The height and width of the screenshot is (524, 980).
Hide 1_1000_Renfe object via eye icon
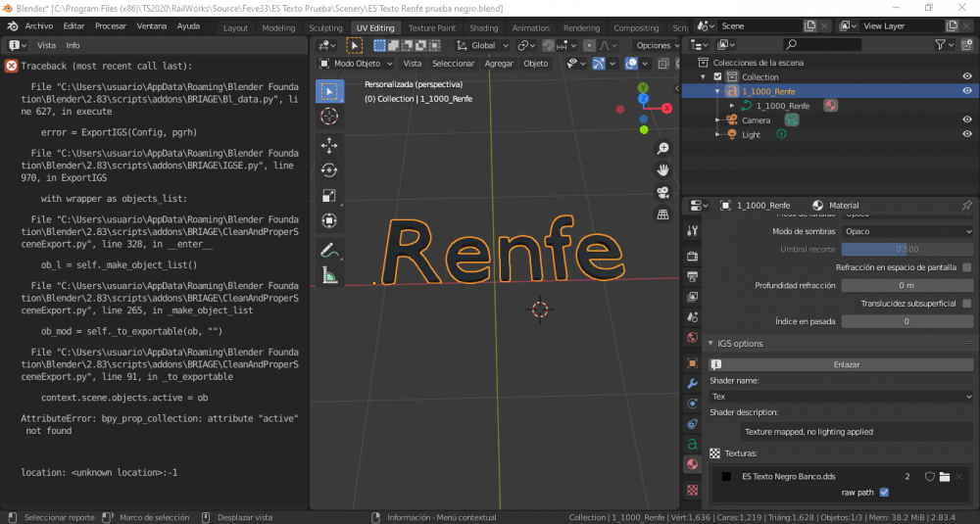pos(967,91)
